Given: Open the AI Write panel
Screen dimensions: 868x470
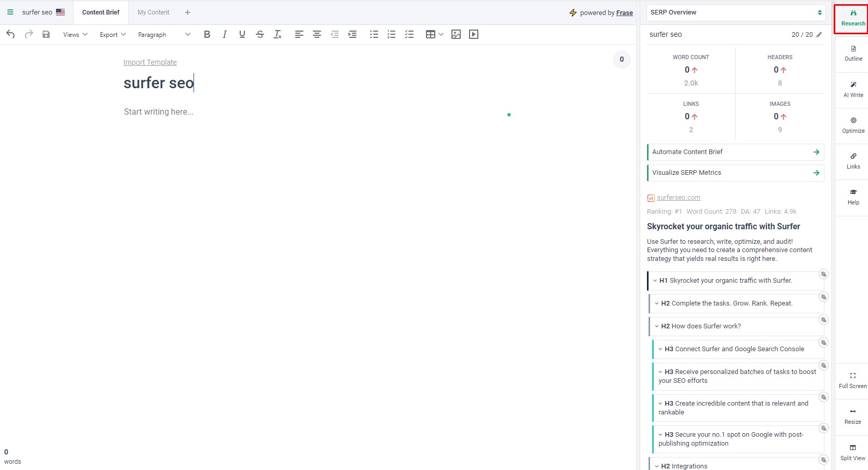Looking at the screenshot, I should (x=853, y=90).
